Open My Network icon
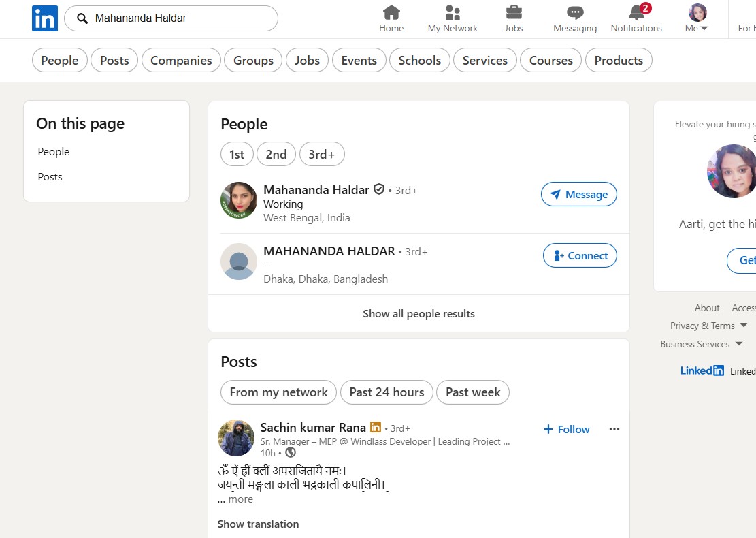Viewport: 756px width, 538px height. (453, 13)
